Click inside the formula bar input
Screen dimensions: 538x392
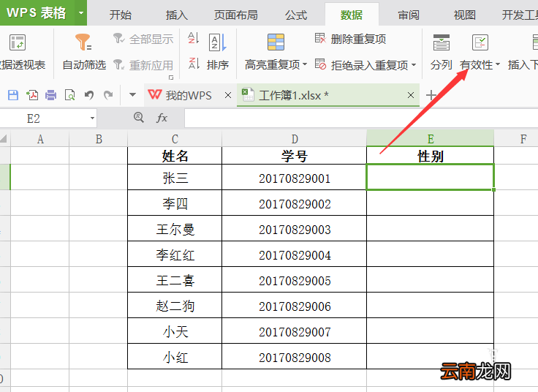pos(361,118)
